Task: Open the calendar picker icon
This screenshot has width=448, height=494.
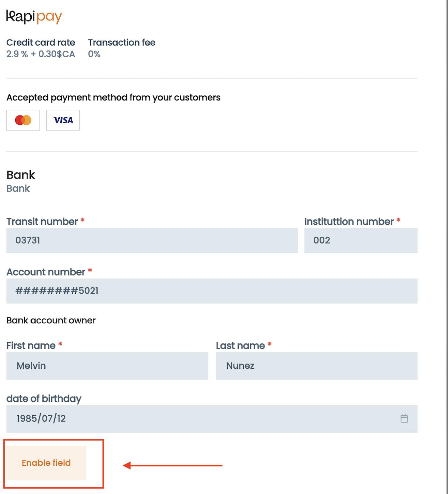Action: click(x=404, y=418)
